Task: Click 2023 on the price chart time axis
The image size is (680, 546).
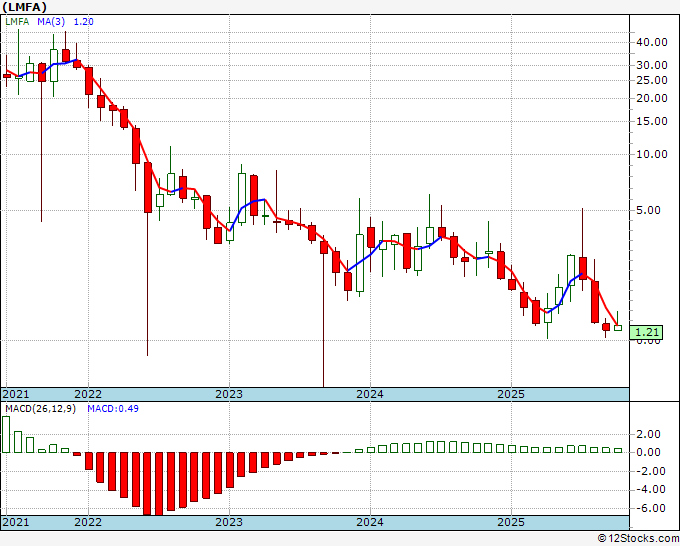Action: [229, 394]
